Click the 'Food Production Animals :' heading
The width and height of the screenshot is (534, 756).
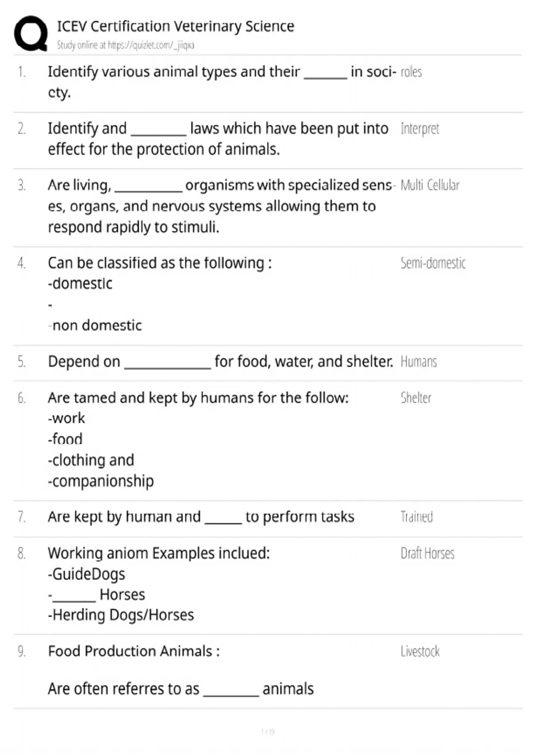pyautogui.click(x=134, y=651)
